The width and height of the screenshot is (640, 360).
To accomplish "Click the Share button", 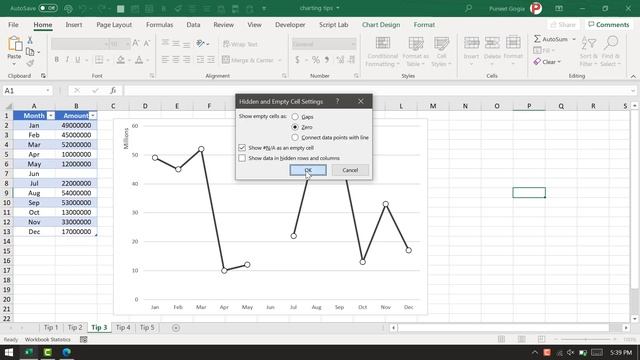I will tap(563, 25).
